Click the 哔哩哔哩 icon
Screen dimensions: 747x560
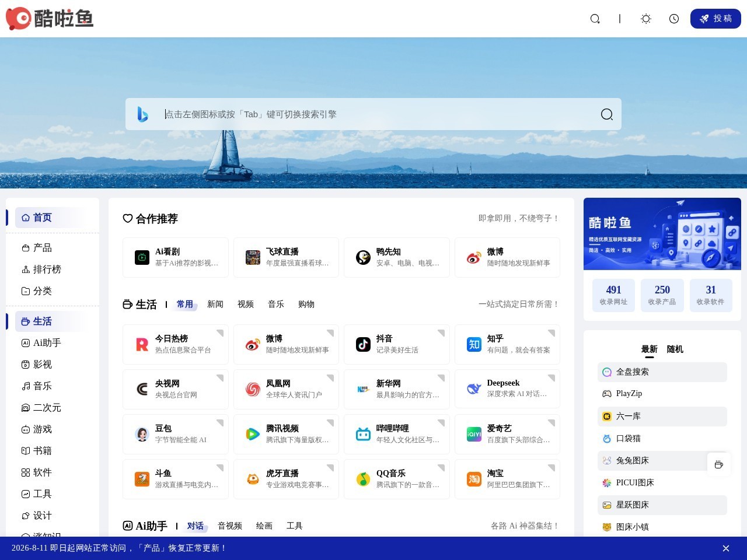point(364,434)
